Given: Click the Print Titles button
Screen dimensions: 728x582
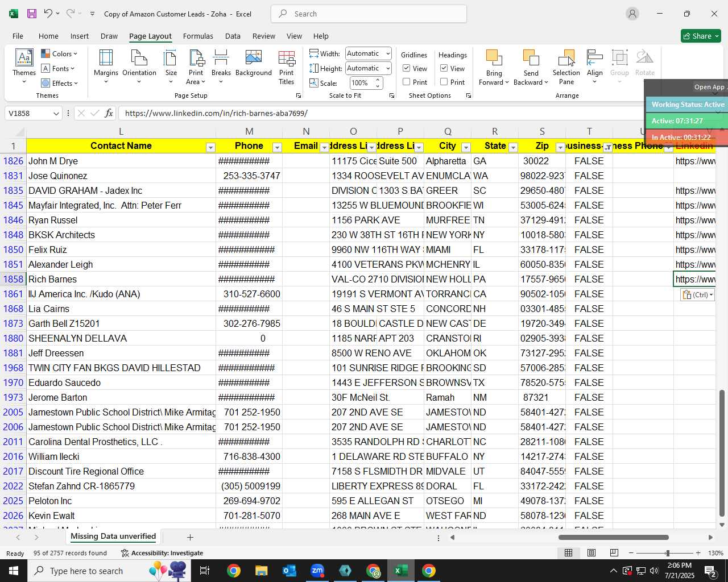Looking at the screenshot, I should tap(287, 67).
